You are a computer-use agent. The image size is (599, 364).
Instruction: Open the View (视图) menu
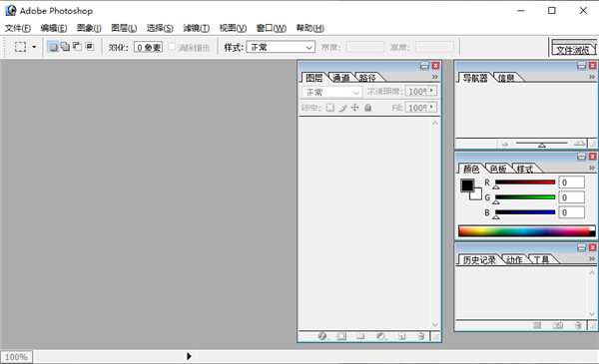233,28
